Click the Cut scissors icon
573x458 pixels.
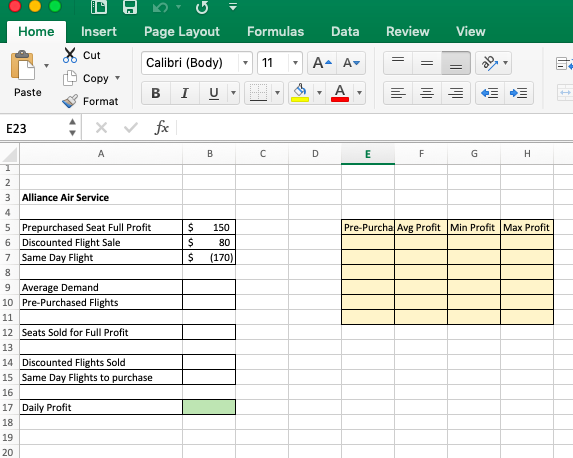[x=70, y=55]
